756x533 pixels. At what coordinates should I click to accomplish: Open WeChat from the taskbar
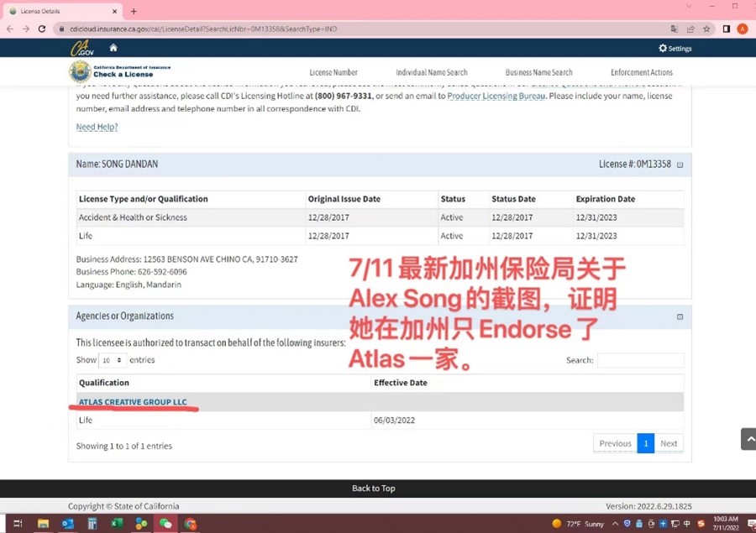coord(165,524)
